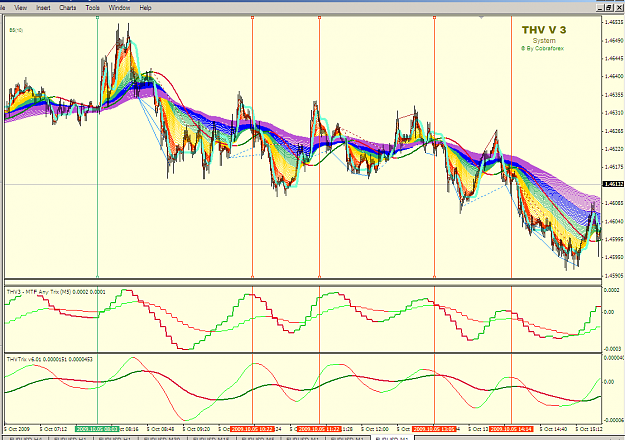Screen dimensions: 625x440
Task: Click the THV V 3 title label
Action: click(x=544, y=30)
